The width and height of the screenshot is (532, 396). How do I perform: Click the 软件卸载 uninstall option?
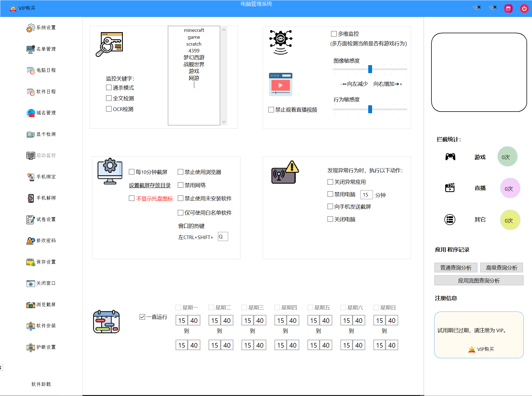point(41,384)
